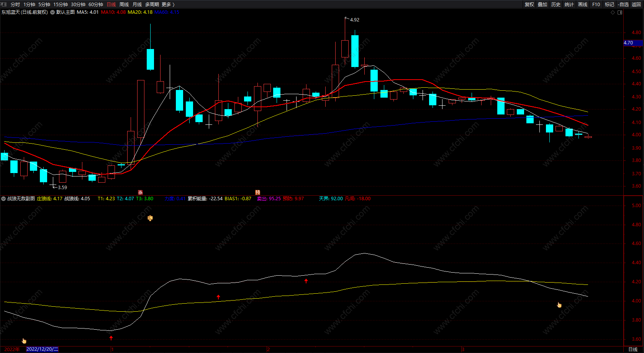Image resolution: width=644 pixels, height=353 pixels.
Task: Open the F10 company info
Action: coord(596,5)
